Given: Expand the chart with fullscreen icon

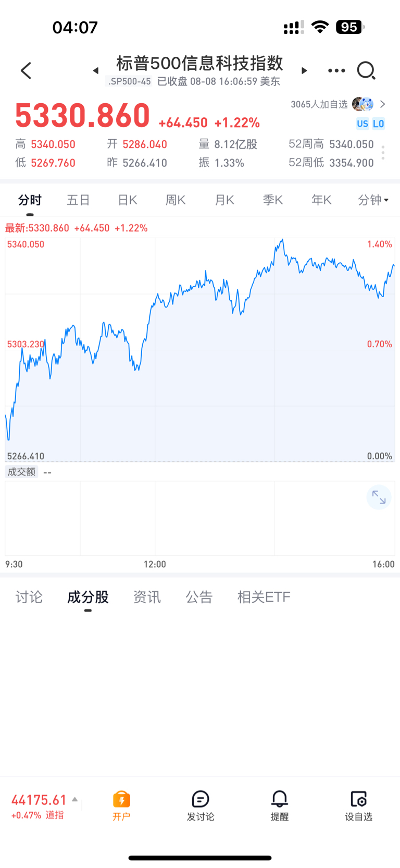Looking at the screenshot, I should pos(379,498).
